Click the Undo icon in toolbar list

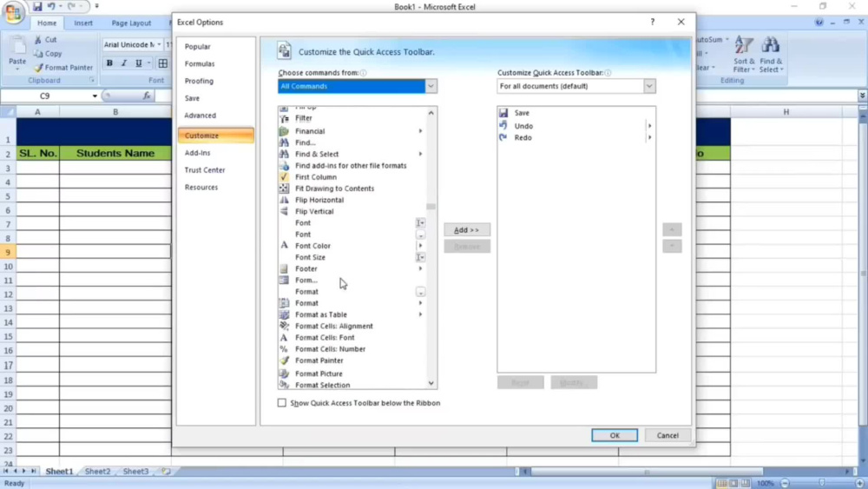tap(503, 126)
